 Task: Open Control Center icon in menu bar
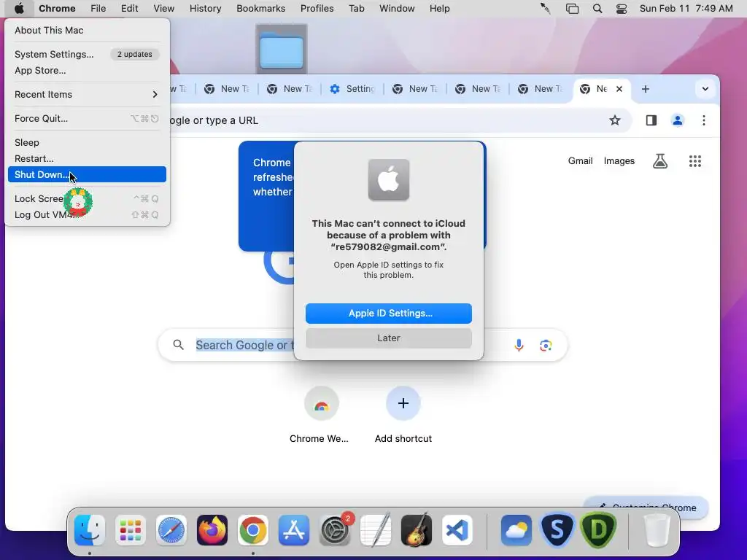click(622, 9)
